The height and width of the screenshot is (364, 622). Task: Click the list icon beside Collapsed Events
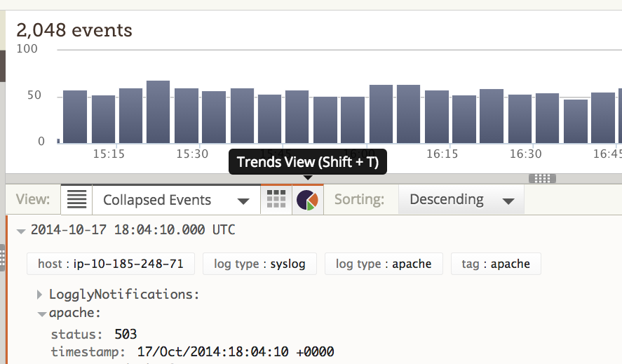(77, 200)
